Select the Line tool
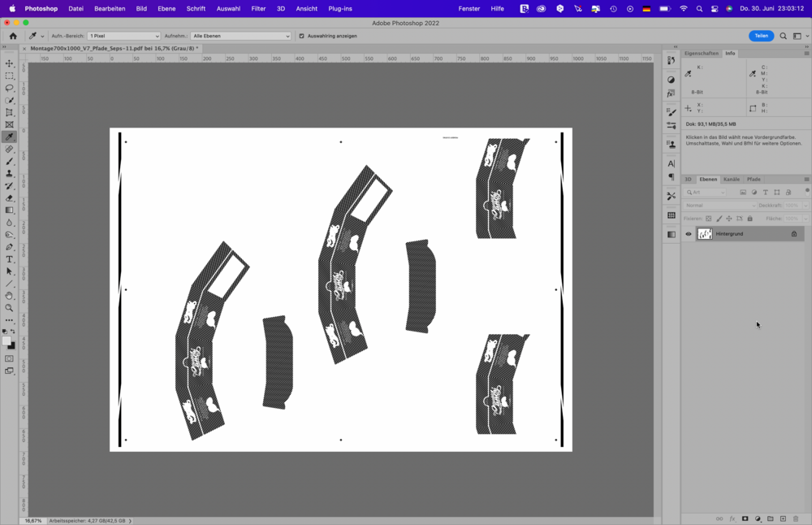 coord(9,284)
